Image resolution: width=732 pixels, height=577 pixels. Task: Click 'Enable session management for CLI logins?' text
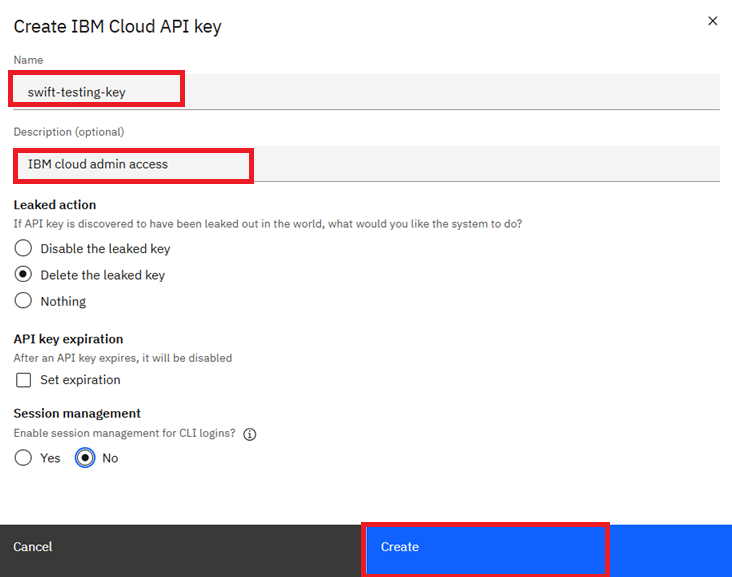(125, 433)
